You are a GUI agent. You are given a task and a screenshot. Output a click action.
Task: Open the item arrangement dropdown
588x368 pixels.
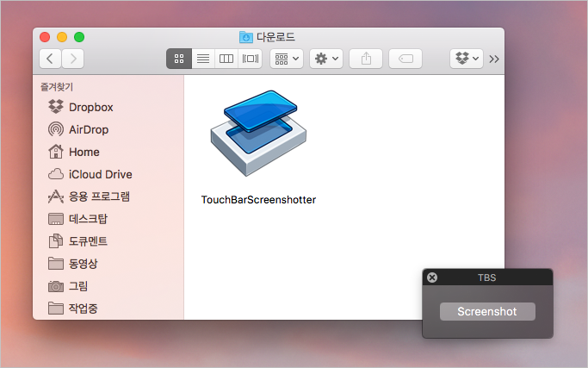click(287, 59)
